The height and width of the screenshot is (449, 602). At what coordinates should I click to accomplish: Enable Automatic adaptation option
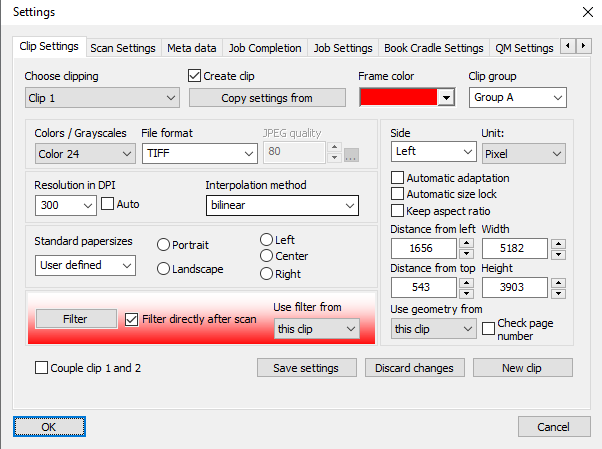pyautogui.click(x=397, y=178)
